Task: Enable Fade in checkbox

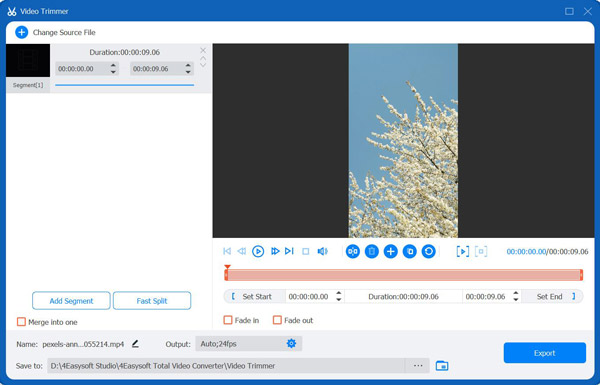Action: 228,320
